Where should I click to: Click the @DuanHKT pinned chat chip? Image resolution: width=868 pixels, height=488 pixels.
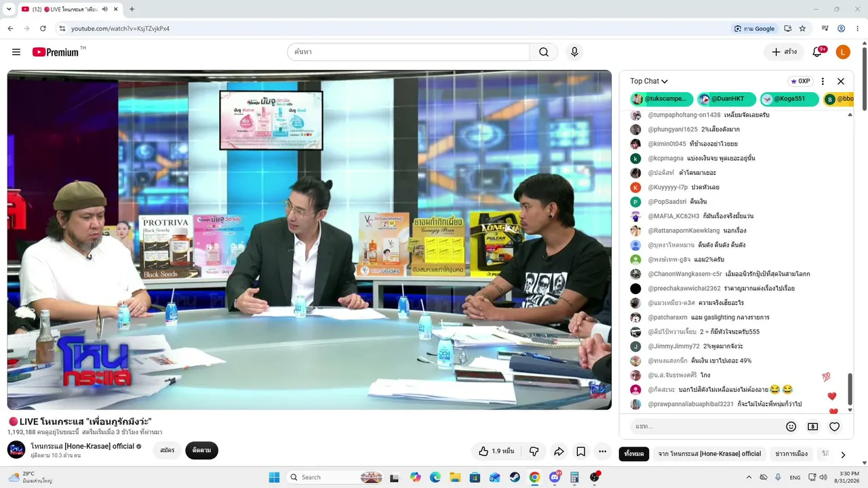[726, 99]
